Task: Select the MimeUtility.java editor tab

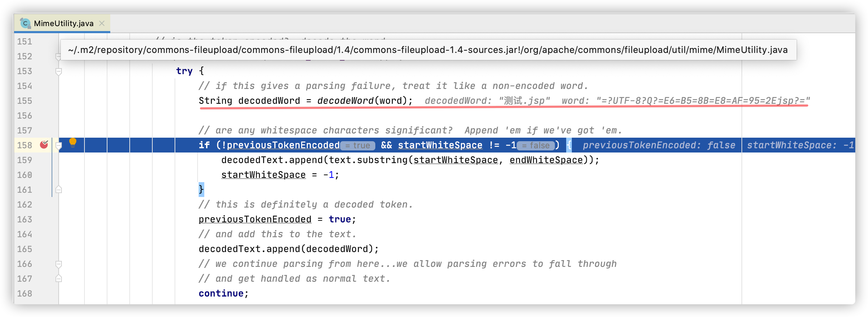Action: coord(64,23)
